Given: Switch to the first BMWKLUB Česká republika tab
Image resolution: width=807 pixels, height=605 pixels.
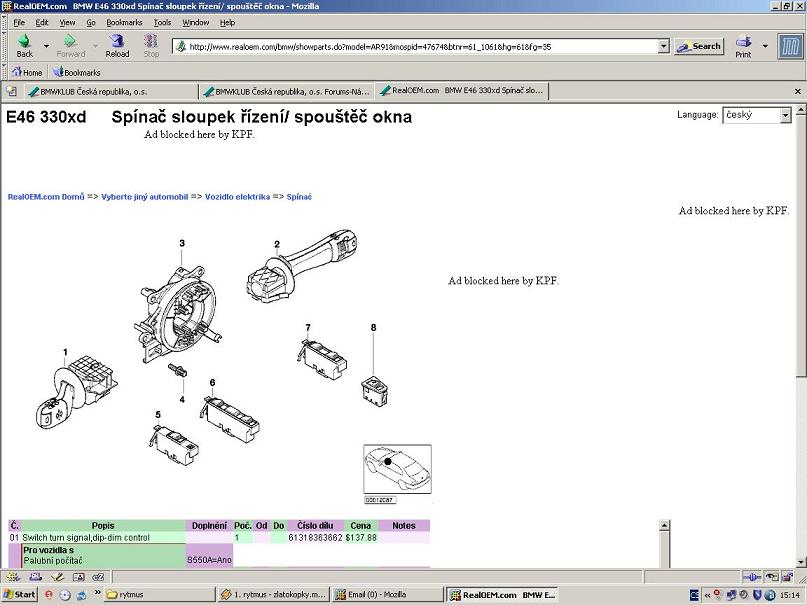Looking at the screenshot, I should 111,92.
